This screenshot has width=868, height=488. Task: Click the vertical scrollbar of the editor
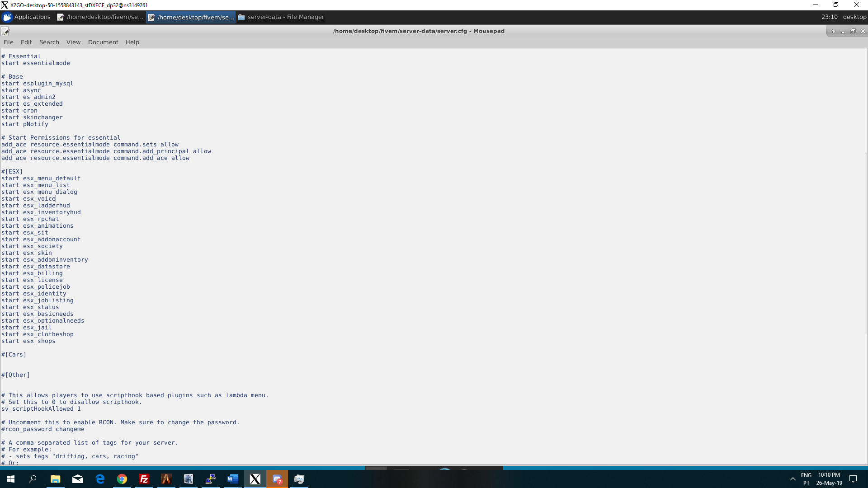pos(865,244)
